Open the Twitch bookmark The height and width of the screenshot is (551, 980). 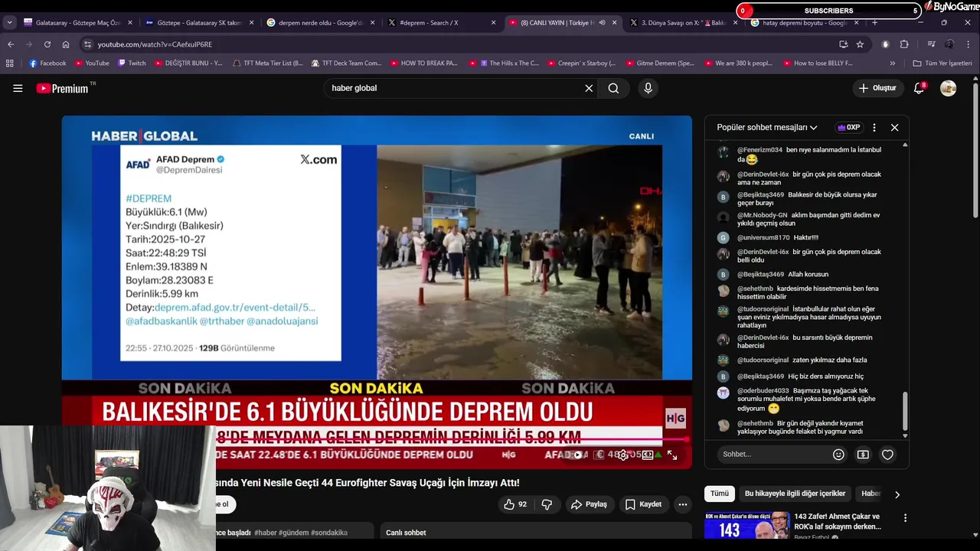click(x=132, y=64)
